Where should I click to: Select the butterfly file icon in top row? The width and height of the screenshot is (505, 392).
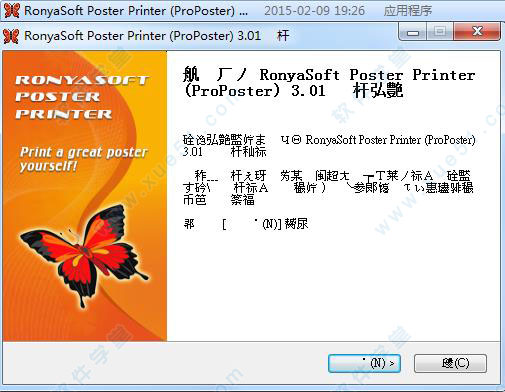coord(12,10)
